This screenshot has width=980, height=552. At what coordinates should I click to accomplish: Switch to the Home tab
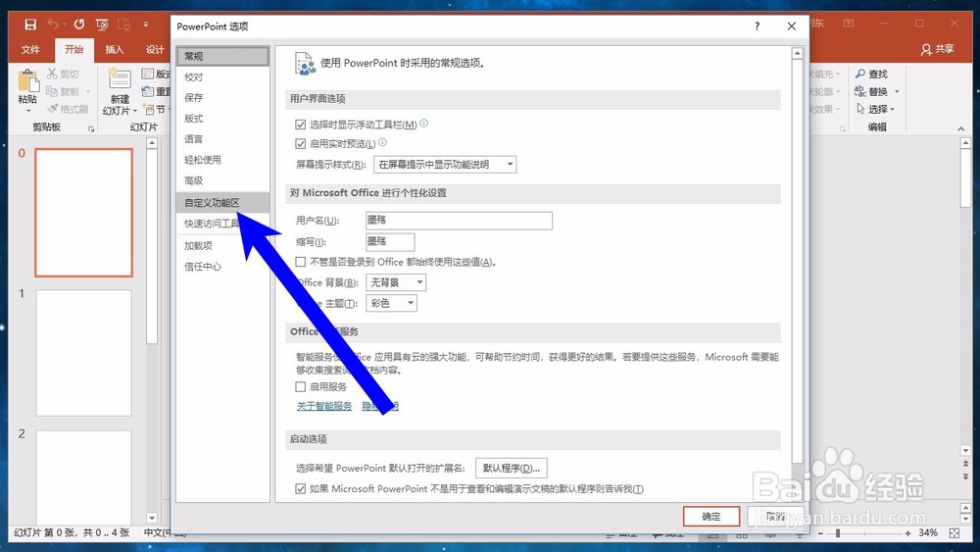[73, 49]
